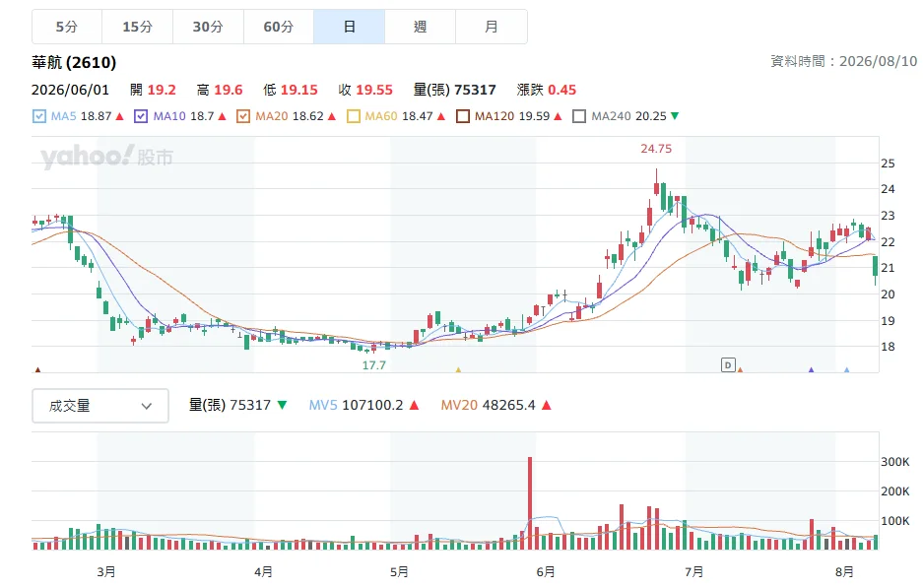
Task: Check the MA240 moving average box
Action: point(579,116)
